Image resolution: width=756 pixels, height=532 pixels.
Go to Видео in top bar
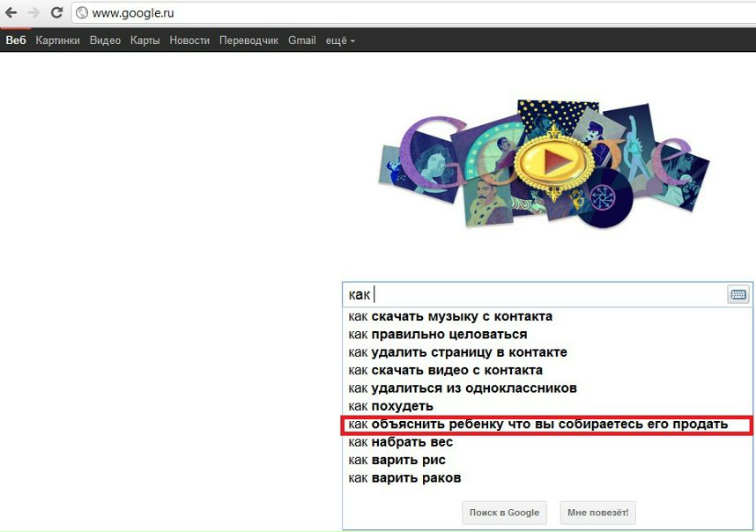[105, 41]
